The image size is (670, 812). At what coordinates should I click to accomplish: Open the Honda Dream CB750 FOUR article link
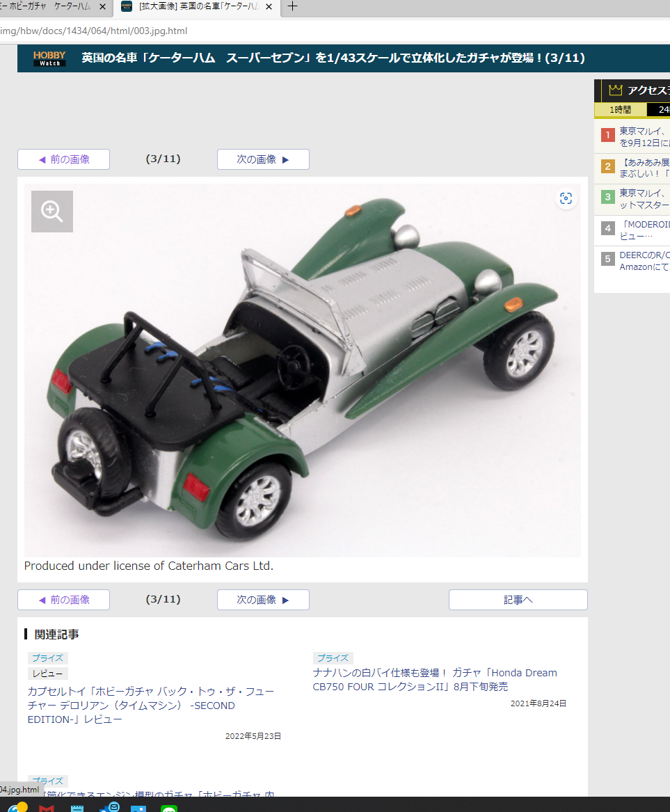[x=435, y=679]
